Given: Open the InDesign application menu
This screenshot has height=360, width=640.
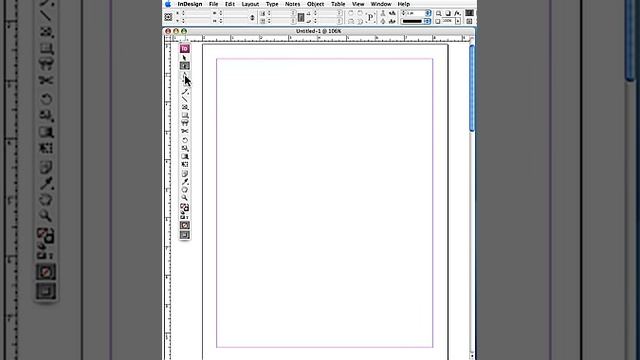Looking at the screenshot, I should click(190, 4).
